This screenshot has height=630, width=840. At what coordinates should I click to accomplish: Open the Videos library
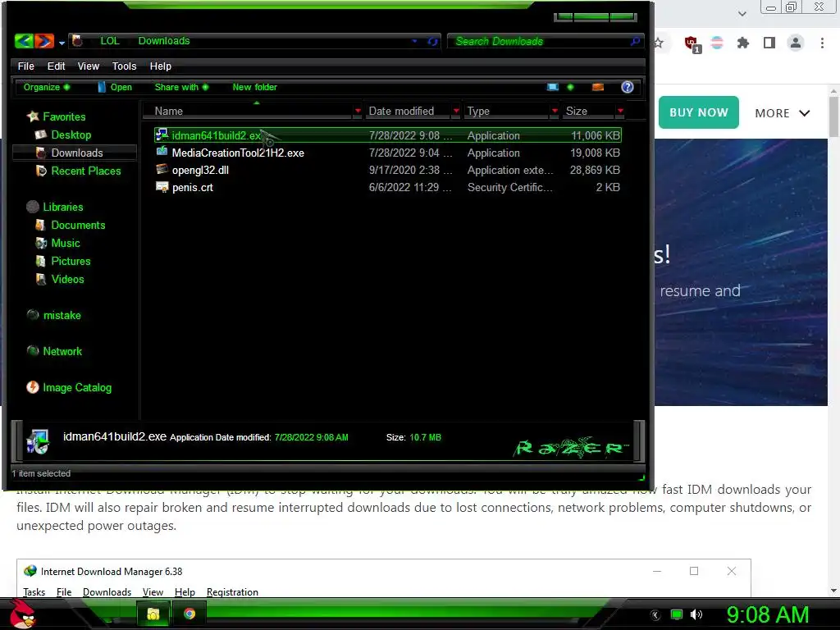click(x=67, y=279)
